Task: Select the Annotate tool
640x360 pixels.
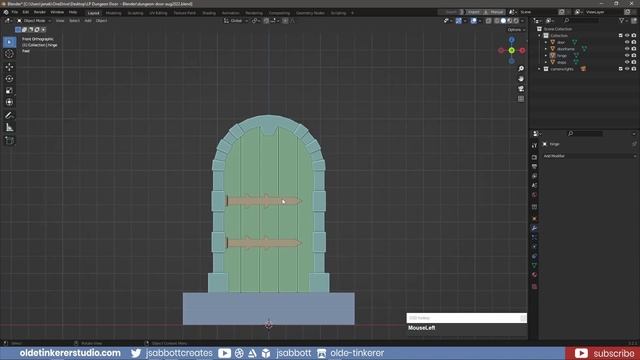Action: (x=9, y=116)
